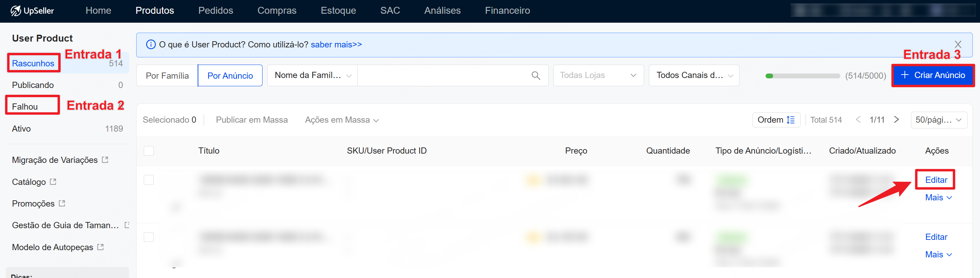Go to next page arrow

click(896, 120)
